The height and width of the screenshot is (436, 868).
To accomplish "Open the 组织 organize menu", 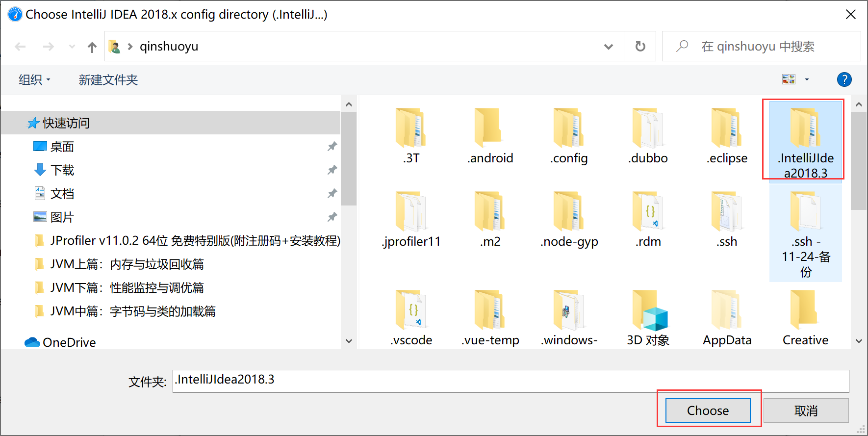I will point(34,79).
